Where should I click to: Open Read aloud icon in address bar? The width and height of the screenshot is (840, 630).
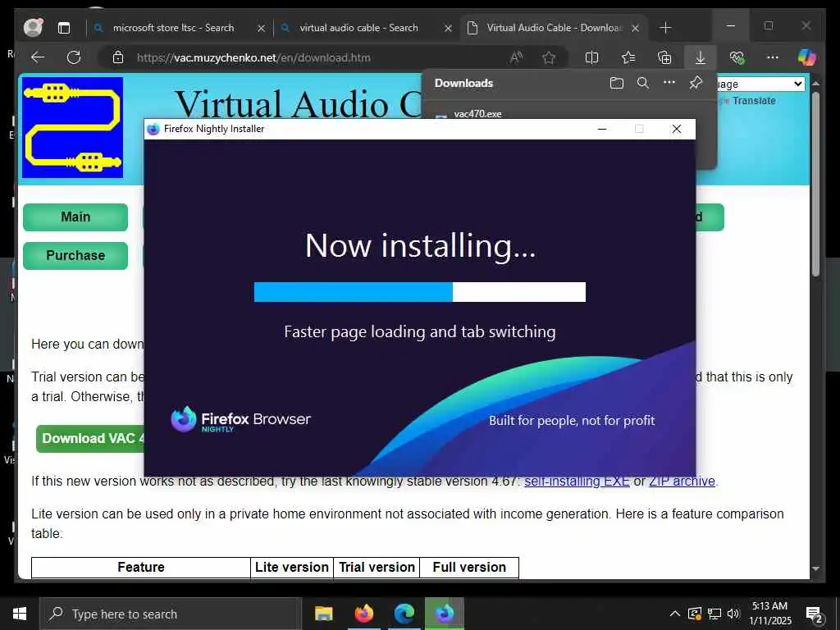(516, 57)
